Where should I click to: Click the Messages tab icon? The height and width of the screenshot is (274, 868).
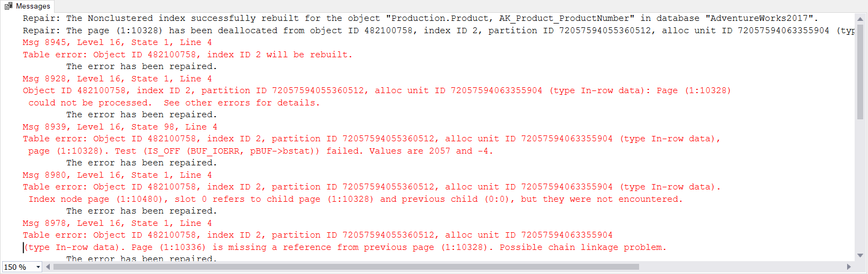(x=9, y=6)
